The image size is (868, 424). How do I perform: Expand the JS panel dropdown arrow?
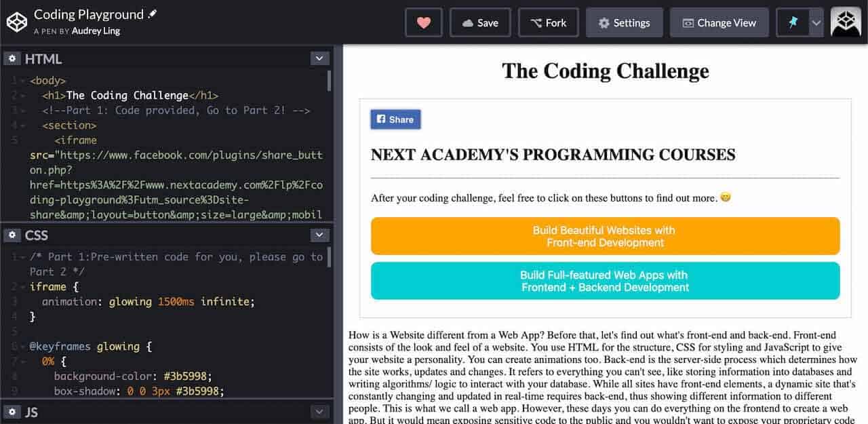click(x=319, y=412)
